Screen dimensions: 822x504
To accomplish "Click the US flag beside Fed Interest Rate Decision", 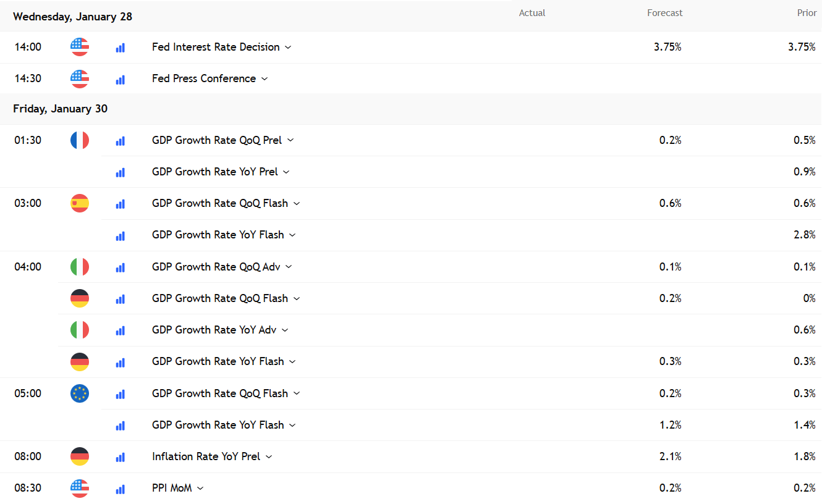I will tap(80, 47).
